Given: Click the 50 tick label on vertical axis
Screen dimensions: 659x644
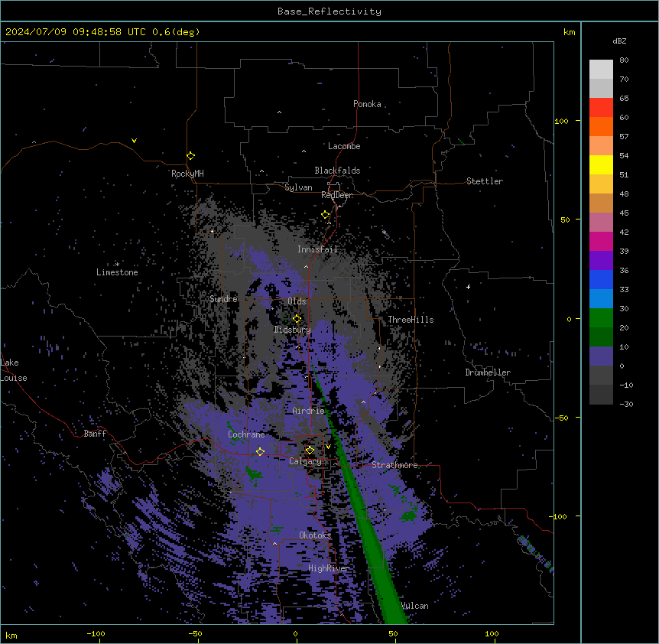Looking at the screenshot, I should [x=565, y=220].
